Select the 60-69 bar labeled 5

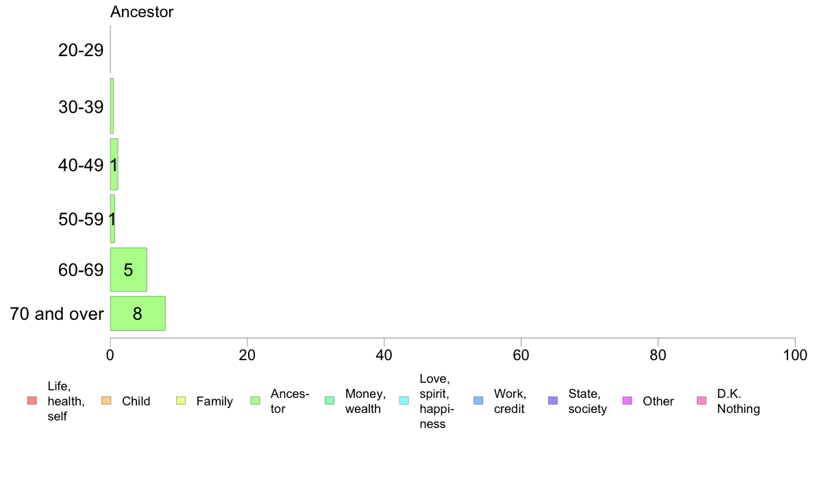pyautogui.click(x=128, y=269)
